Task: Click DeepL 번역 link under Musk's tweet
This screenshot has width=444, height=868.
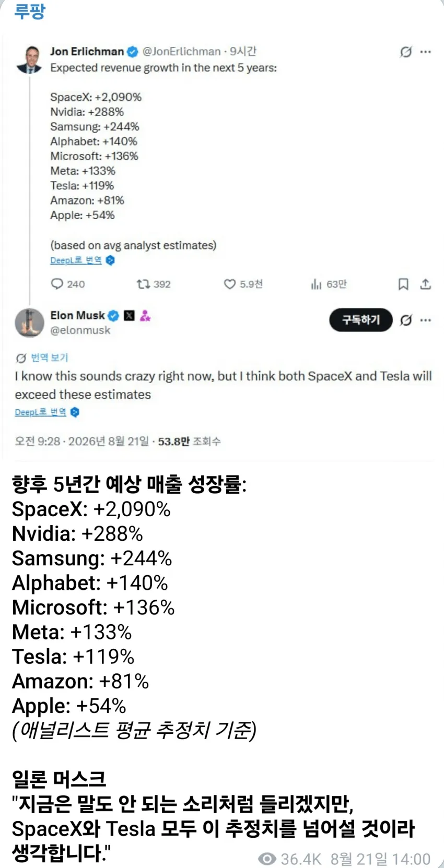Action: [40, 412]
